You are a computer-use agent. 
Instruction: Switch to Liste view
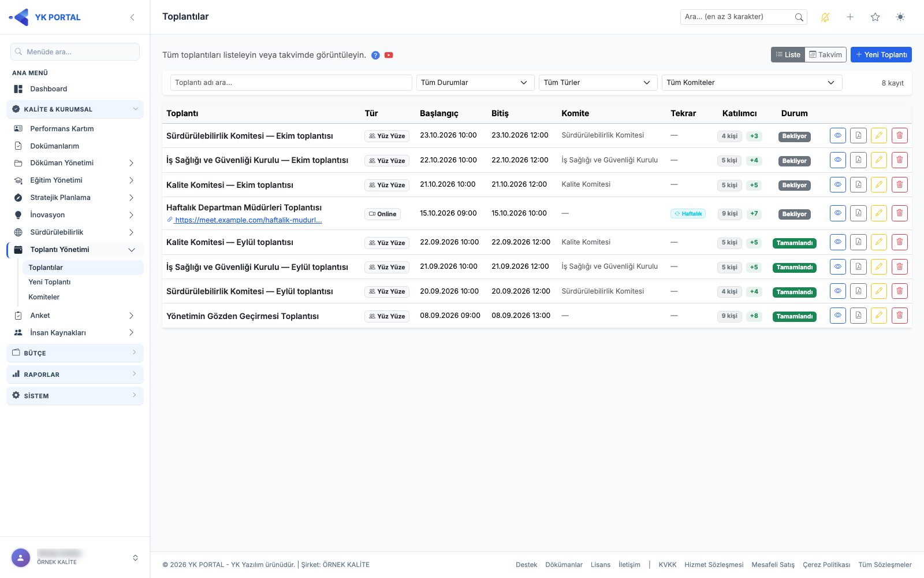click(x=788, y=55)
